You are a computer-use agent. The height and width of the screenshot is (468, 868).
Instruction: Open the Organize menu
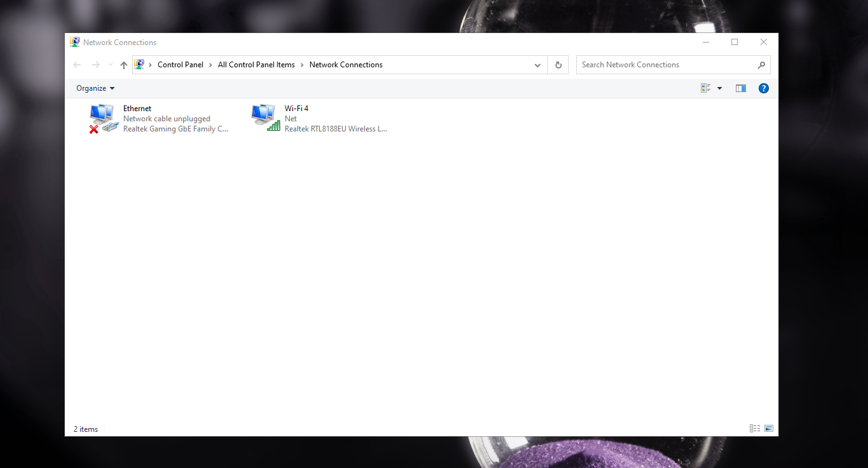[x=95, y=88]
